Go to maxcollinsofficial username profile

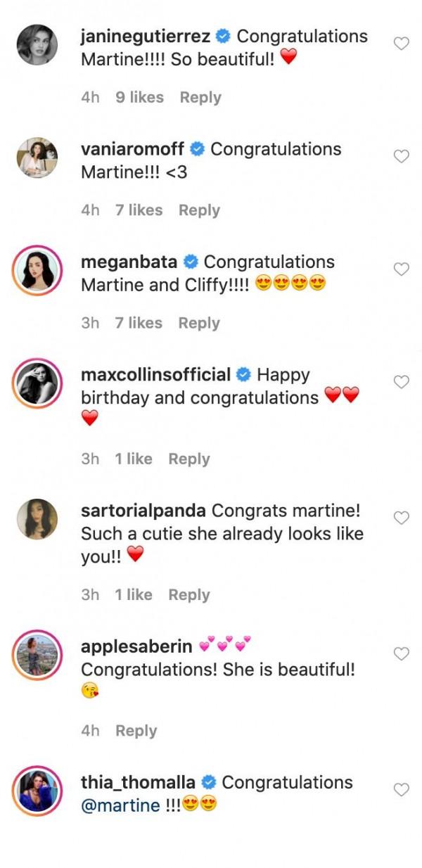pos(156,375)
